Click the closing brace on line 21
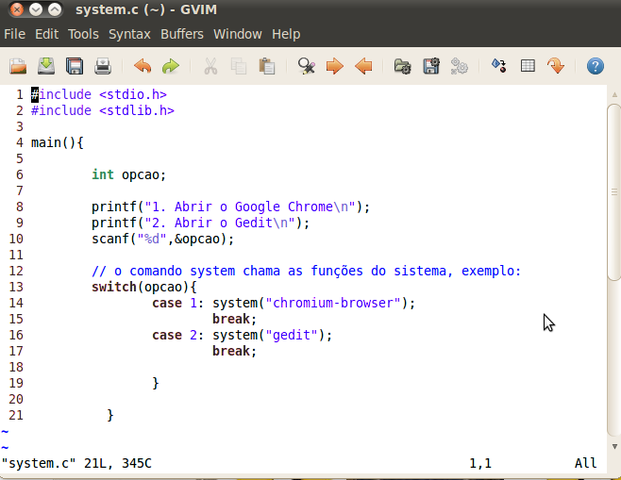This screenshot has height=480, width=621. click(x=110, y=415)
